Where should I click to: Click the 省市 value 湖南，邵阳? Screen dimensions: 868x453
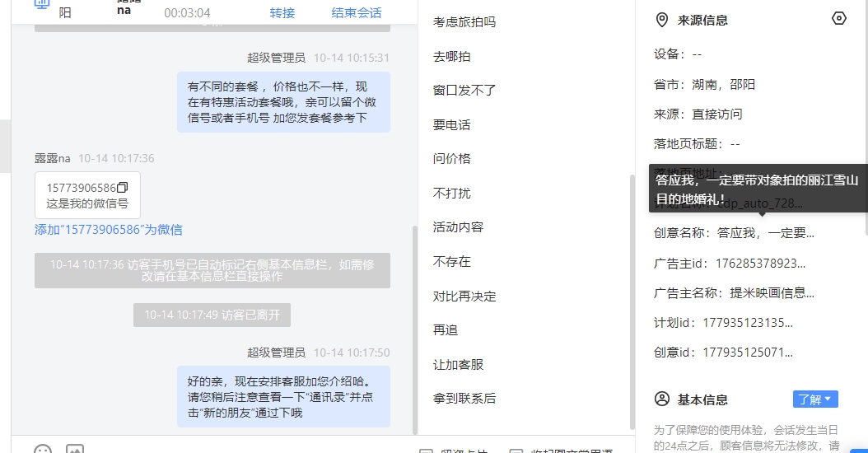pyautogui.click(x=723, y=85)
